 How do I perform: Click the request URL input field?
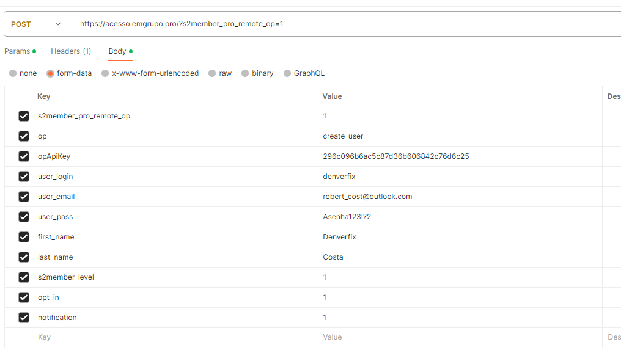coord(244,23)
